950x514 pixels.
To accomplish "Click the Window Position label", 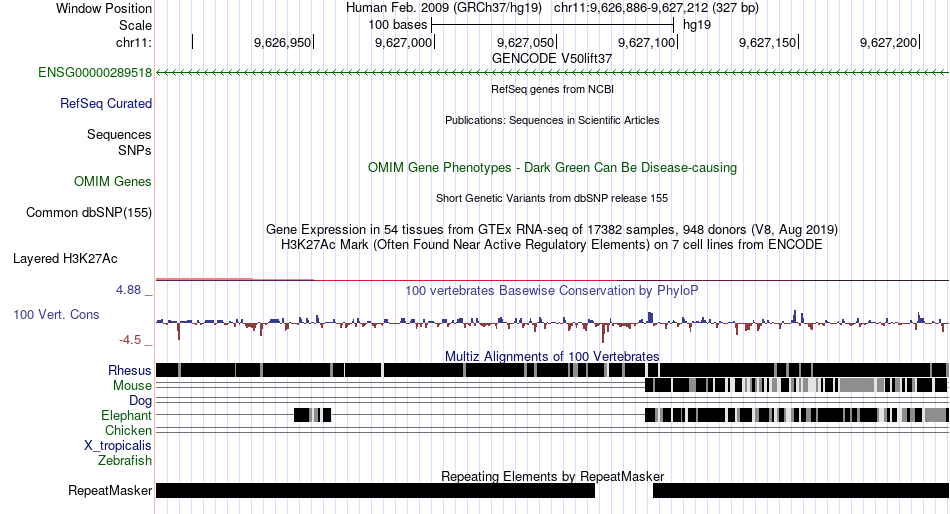I will pos(104,8).
